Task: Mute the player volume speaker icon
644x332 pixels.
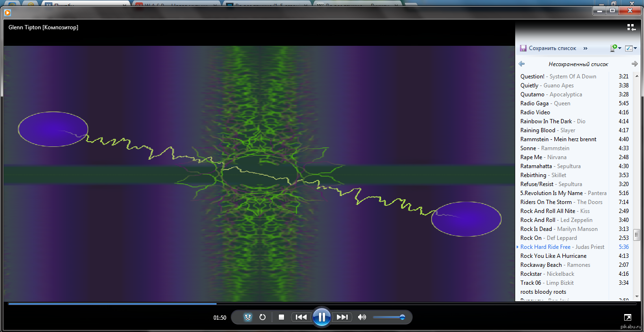Action: pyautogui.click(x=362, y=317)
